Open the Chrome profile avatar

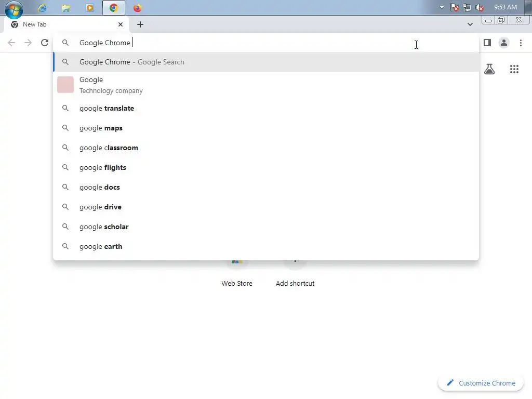[x=504, y=43]
